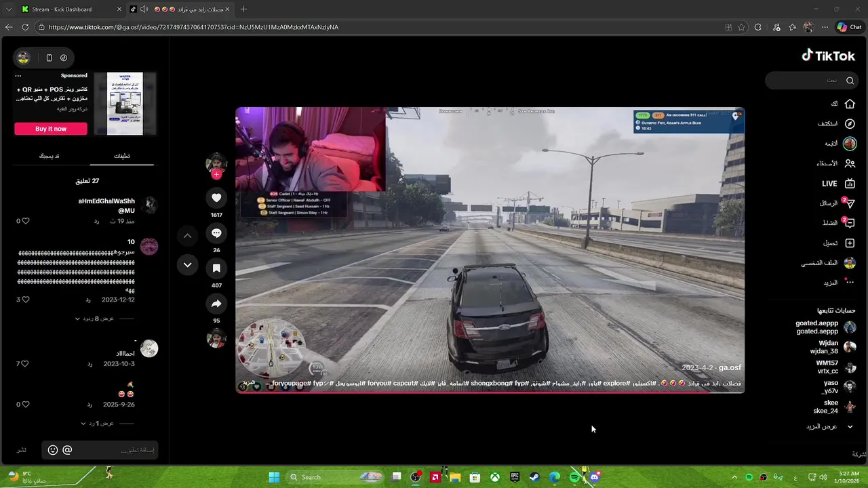Screen dimensions: 868x488
Task: Click the video progress bar
Action: [x=490, y=392]
